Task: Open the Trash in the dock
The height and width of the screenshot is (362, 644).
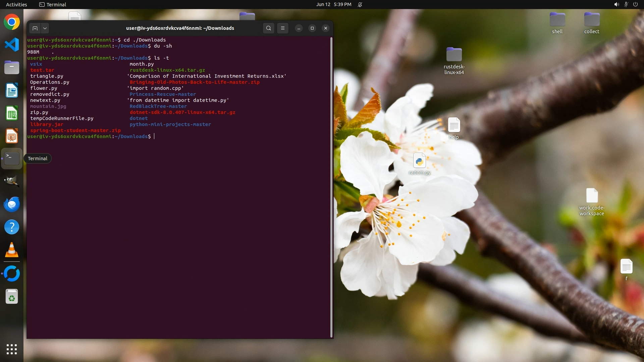Action: click(x=12, y=297)
